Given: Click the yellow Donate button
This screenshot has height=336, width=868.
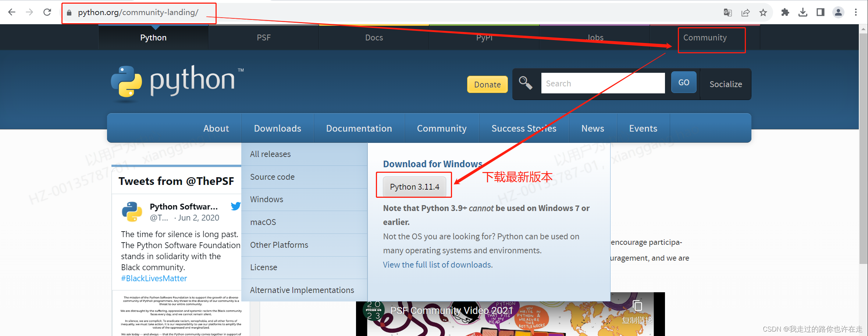Looking at the screenshot, I should pyautogui.click(x=487, y=85).
